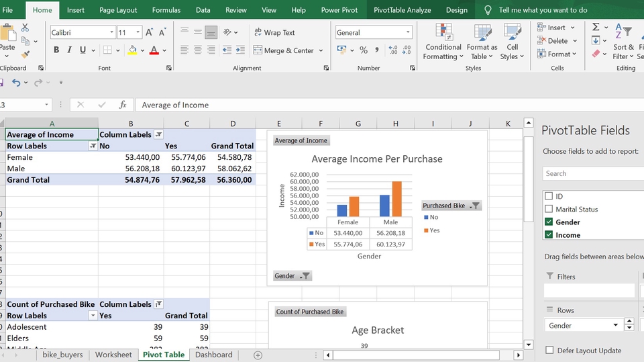This screenshot has height=362, width=644.
Task: Click Sort & Filter button
Action: (623, 42)
